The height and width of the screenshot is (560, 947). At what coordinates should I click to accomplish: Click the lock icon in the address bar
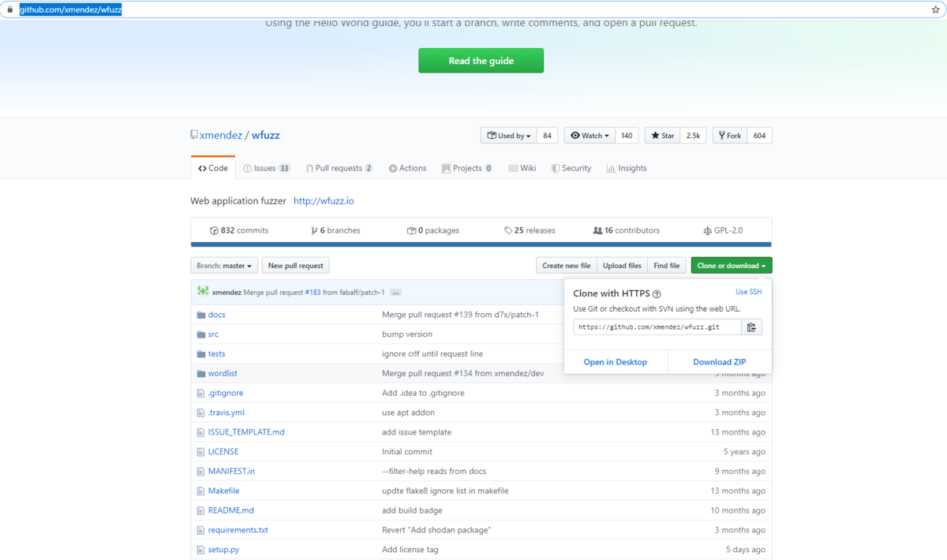(x=10, y=10)
